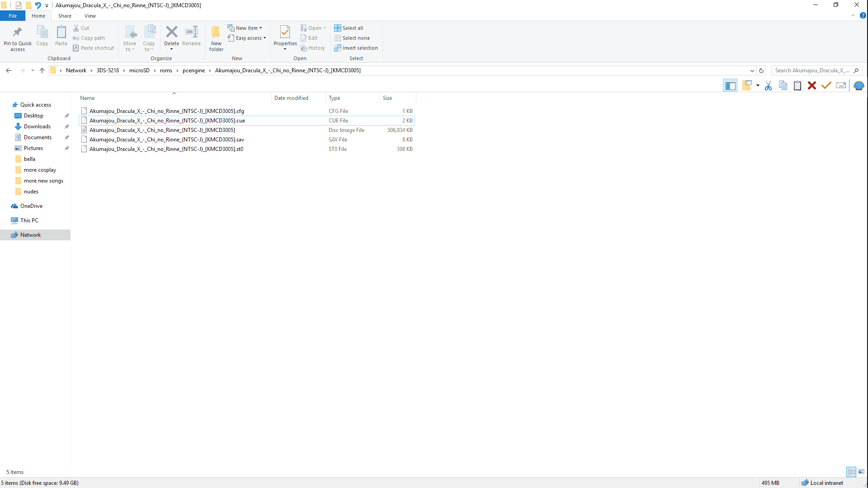Viewport: 868px width, 488px height.
Task: Click the ribbon Rename button
Action: (x=191, y=36)
